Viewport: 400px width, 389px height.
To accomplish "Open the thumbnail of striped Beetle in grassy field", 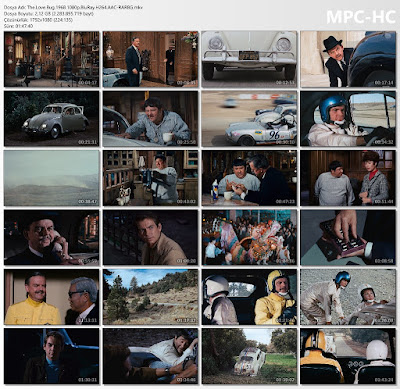I will tap(249, 356).
